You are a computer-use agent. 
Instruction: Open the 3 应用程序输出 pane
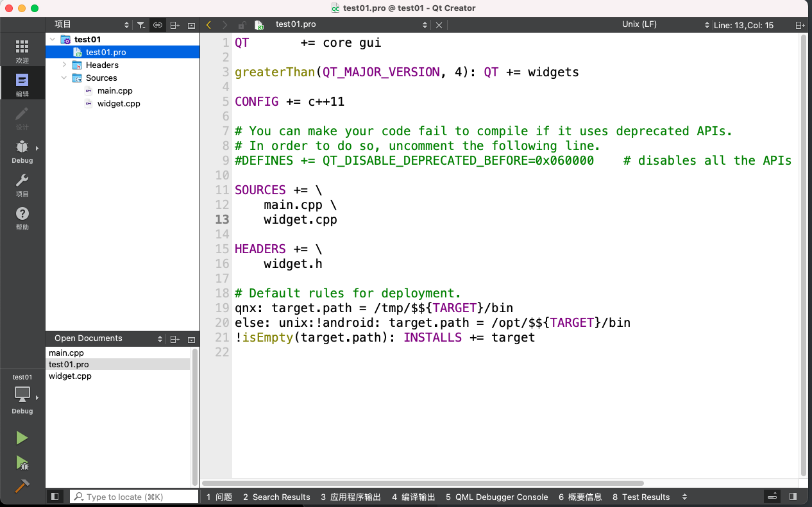pyautogui.click(x=351, y=497)
